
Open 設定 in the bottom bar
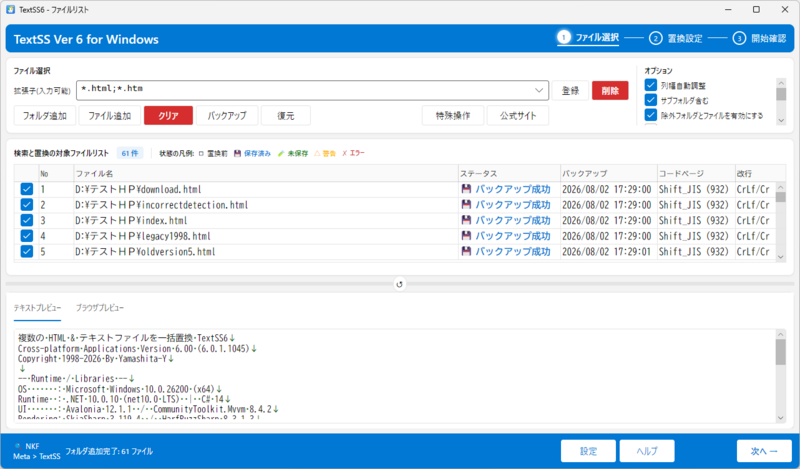pos(588,451)
